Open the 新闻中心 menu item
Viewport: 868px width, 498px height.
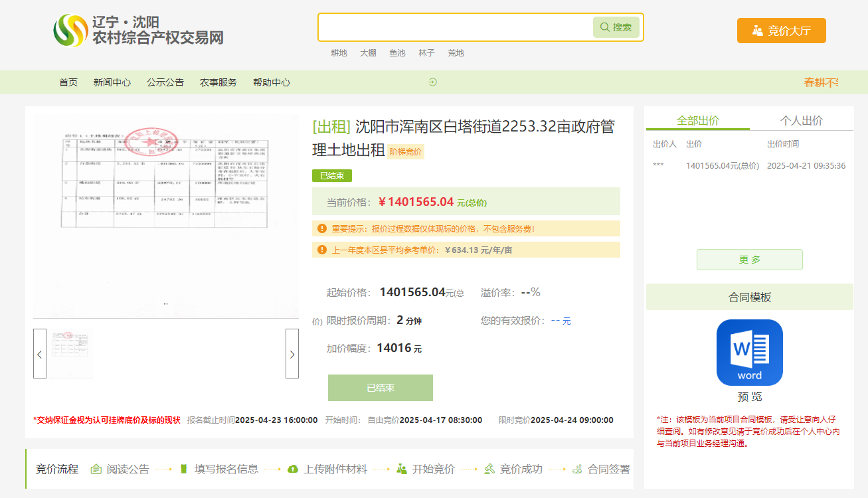pos(112,82)
